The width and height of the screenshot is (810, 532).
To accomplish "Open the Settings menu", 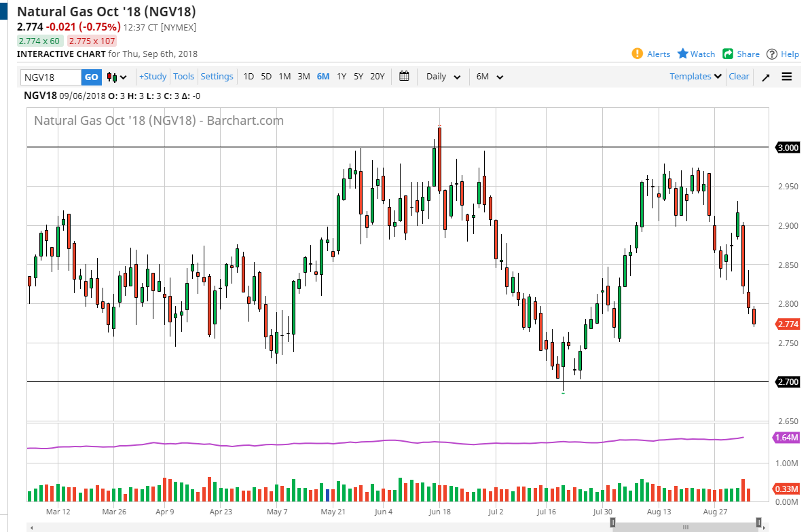I will pyautogui.click(x=217, y=77).
